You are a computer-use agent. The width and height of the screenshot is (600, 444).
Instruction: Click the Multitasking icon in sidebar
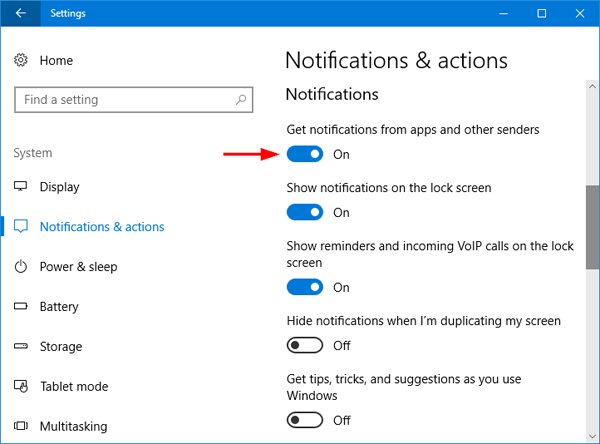(x=21, y=427)
